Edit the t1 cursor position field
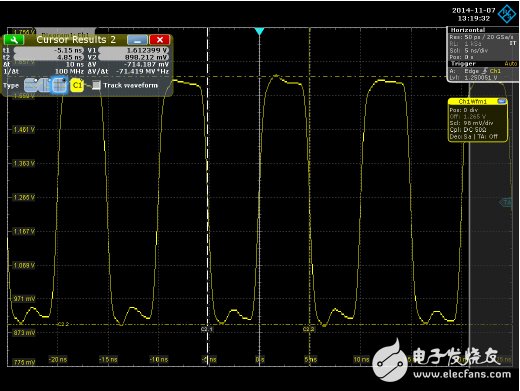The image size is (520, 391). [48, 50]
